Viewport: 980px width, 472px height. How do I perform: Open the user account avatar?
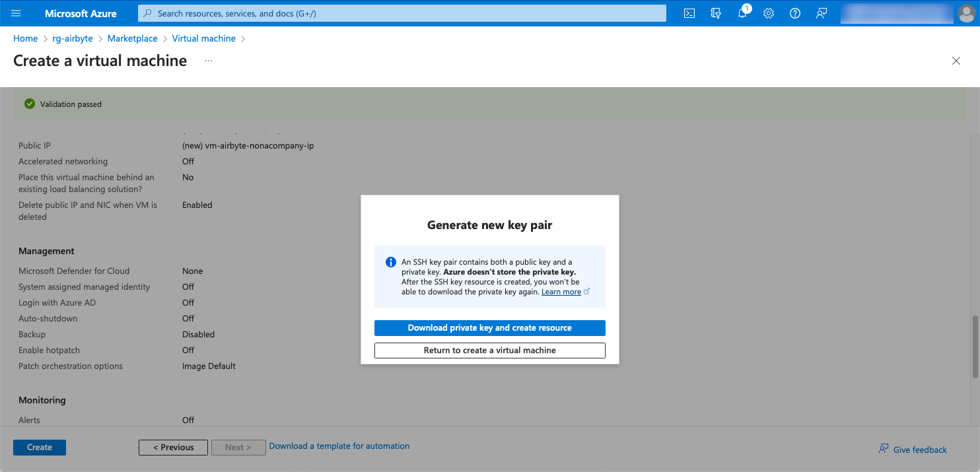[965, 13]
